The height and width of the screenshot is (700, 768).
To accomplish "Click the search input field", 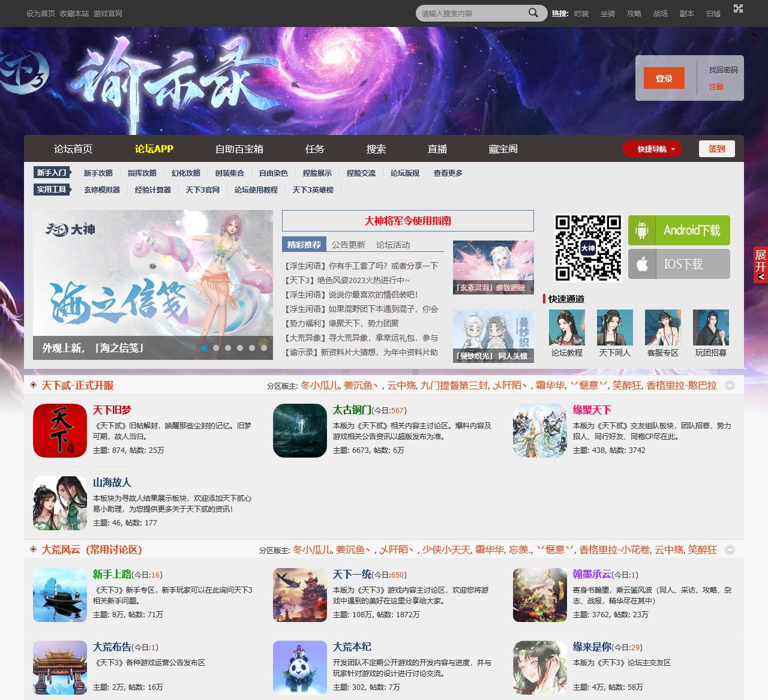I will [x=471, y=13].
